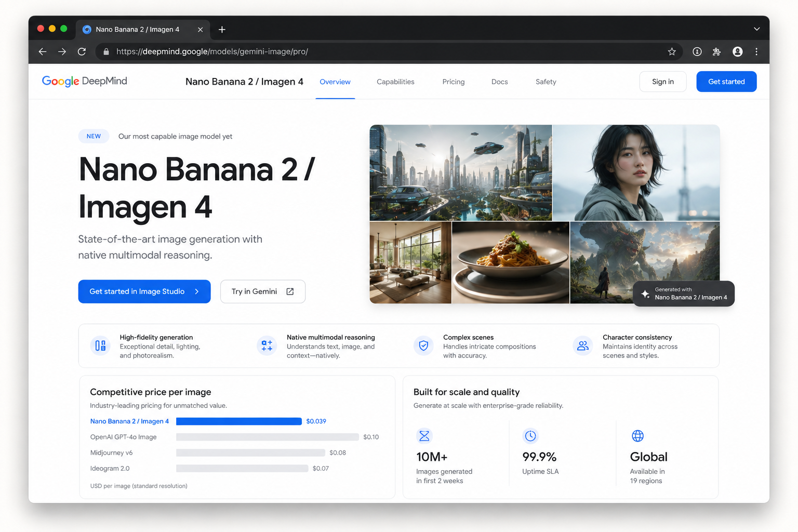
Task: Click the Ideogram 2.0 price bar
Action: coord(242,468)
